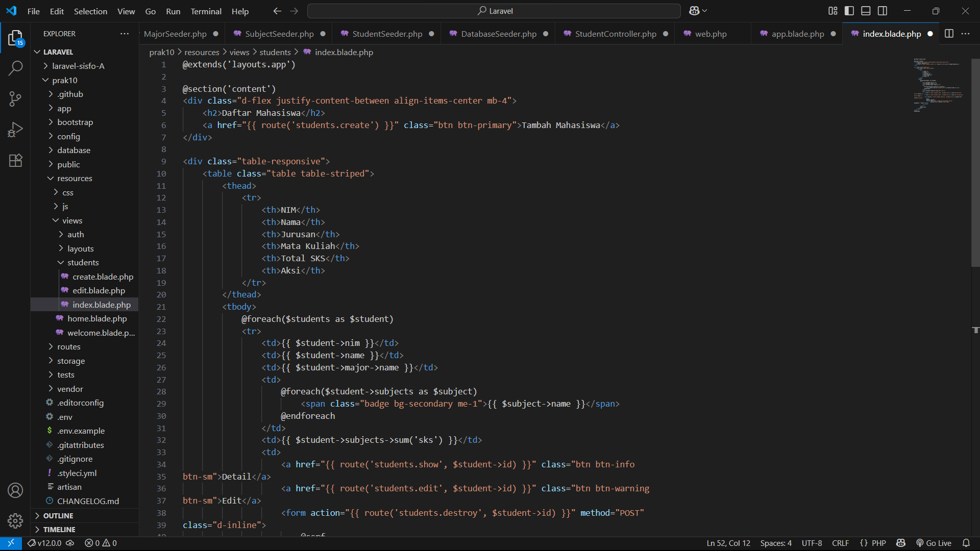Click the editor vertical scrollbar slider
Image resolution: width=980 pixels, height=551 pixels.
[x=975, y=163]
